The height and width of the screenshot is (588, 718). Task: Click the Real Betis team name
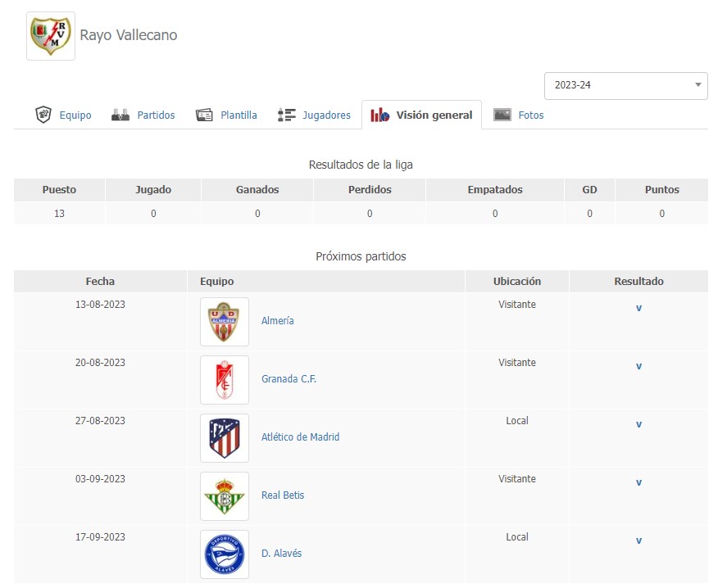point(283,495)
